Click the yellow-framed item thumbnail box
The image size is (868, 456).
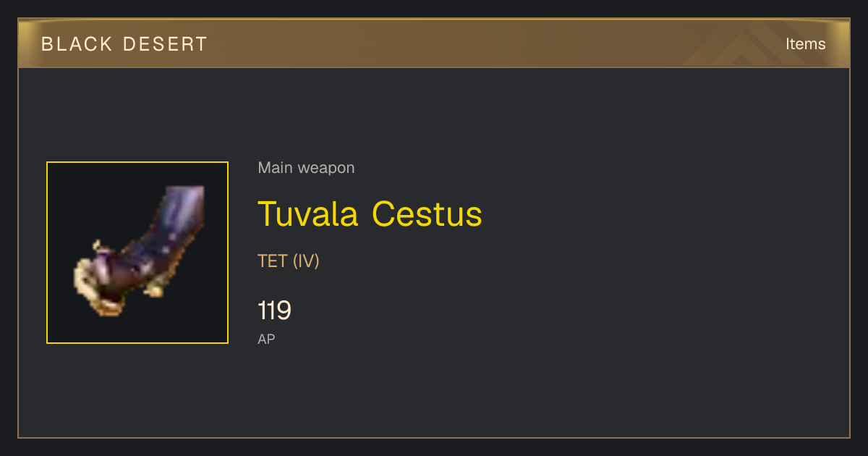point(137,253)
